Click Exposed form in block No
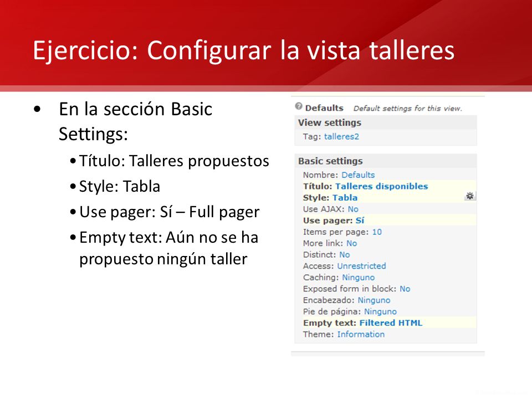The width and height of the screenshot is (532, 399). coord(405,289)
